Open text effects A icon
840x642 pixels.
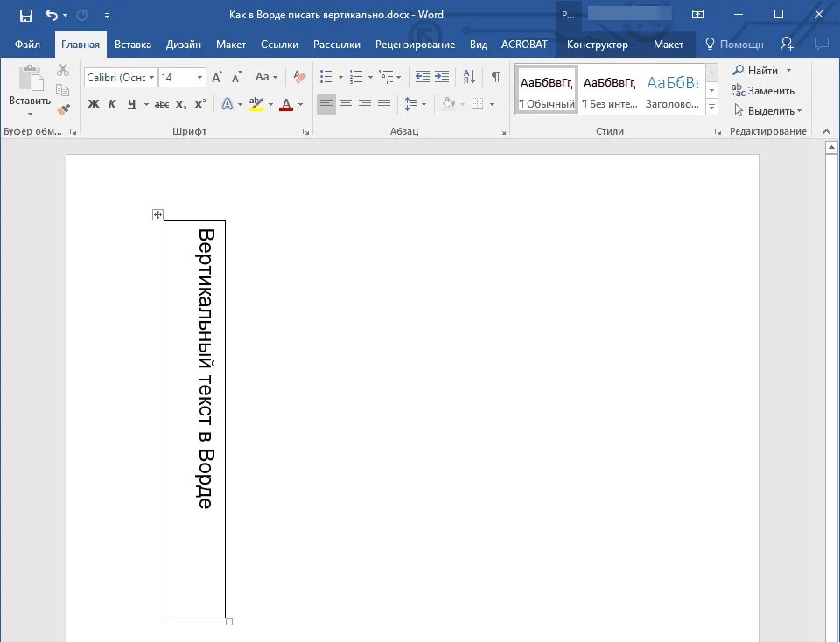(x=227, y=104)
